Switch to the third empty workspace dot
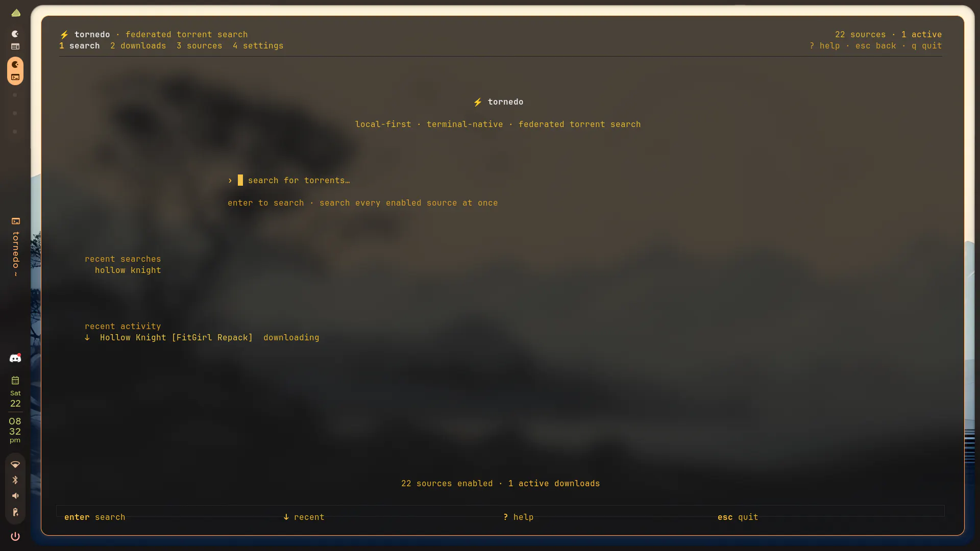The image size is (980, 551). (x=15, y=132)
